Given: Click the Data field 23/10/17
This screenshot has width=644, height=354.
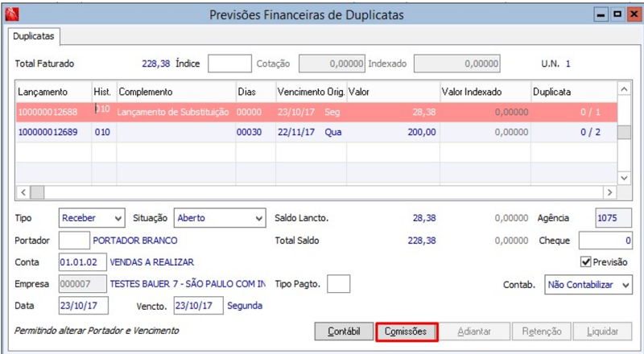Looking at the screenshot, I should click(84, 306).
